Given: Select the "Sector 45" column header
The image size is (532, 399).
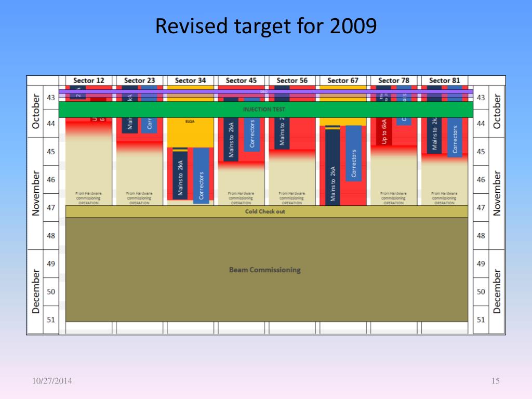Looking at the screenshot, I should (241, 81).
